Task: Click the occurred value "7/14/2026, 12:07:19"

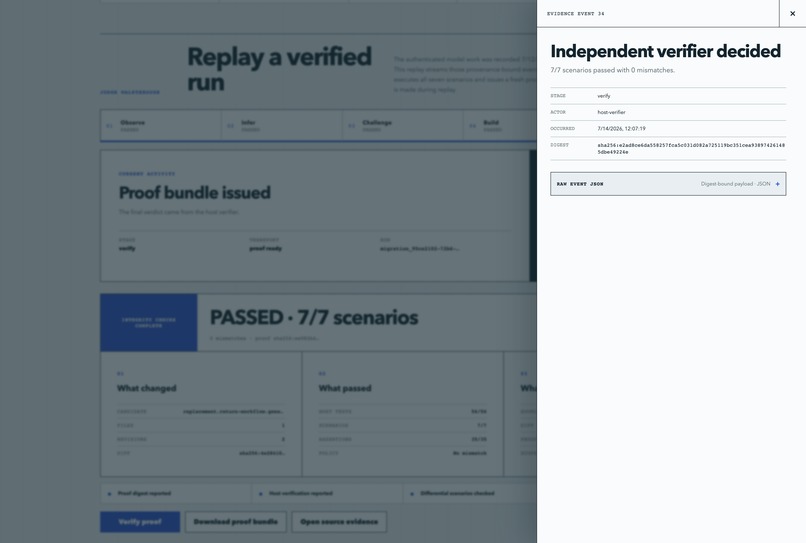Action: coord(621,129)
